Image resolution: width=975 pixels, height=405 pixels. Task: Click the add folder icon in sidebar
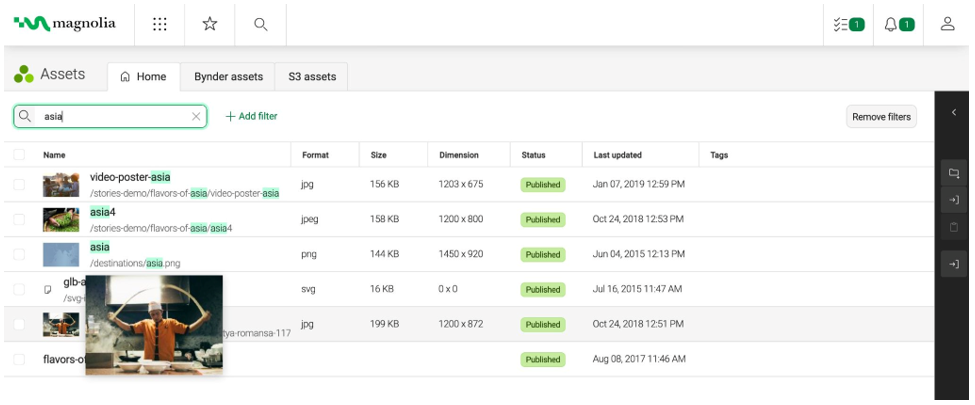(x=954, y=173)
